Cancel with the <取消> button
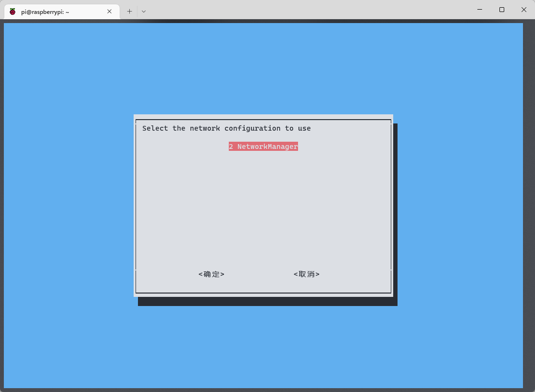 [x=306, y=274]
